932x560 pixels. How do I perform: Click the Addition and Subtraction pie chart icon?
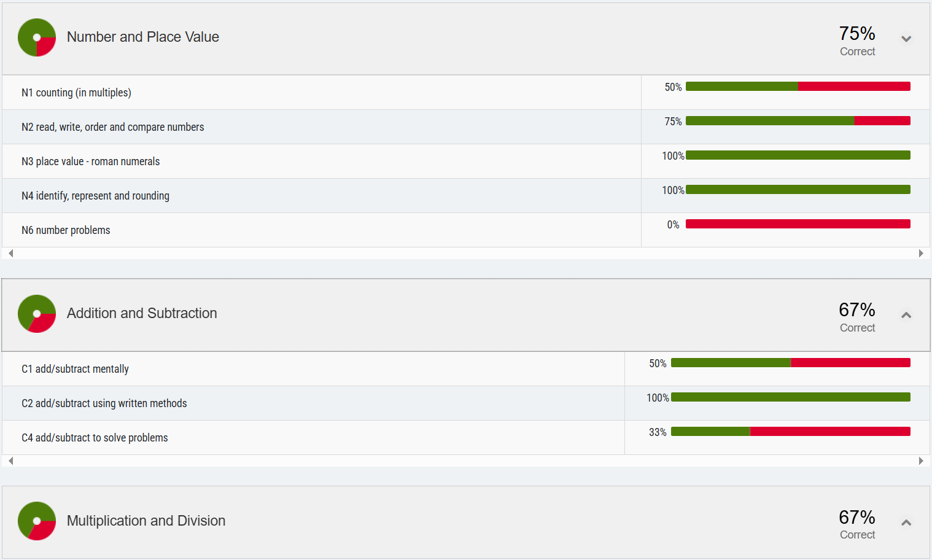(x=37, y=314)
